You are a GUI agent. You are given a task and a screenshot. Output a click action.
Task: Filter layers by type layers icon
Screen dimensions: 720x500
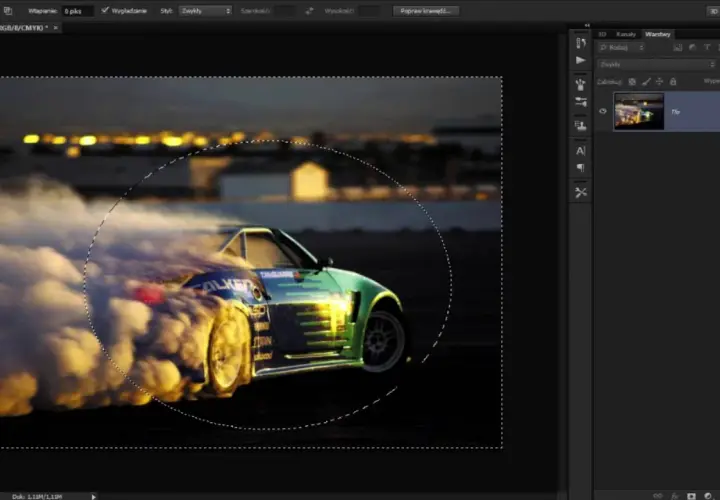point(707,47)
